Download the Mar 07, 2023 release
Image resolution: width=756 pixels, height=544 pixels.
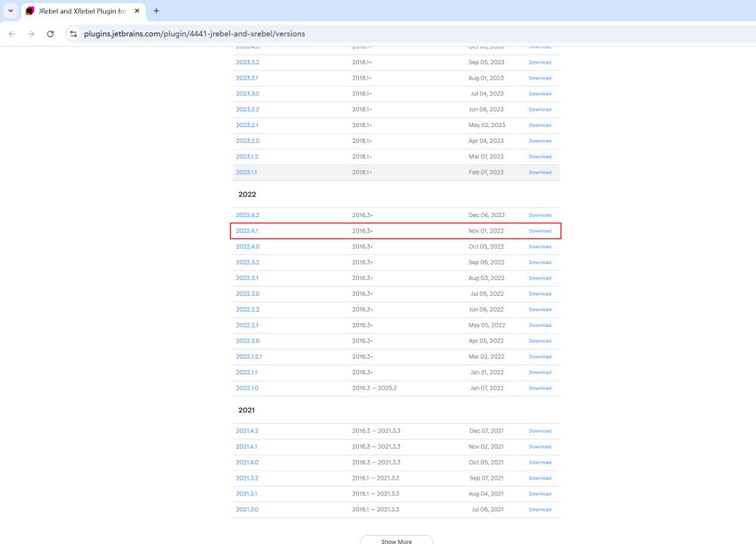[x=540, y=157]
